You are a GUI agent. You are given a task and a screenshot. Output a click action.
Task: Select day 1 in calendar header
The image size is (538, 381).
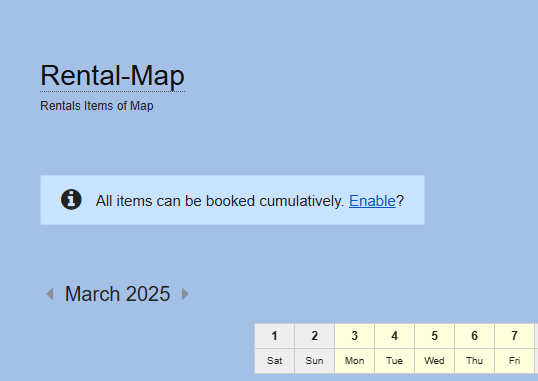tap(274, 336)
